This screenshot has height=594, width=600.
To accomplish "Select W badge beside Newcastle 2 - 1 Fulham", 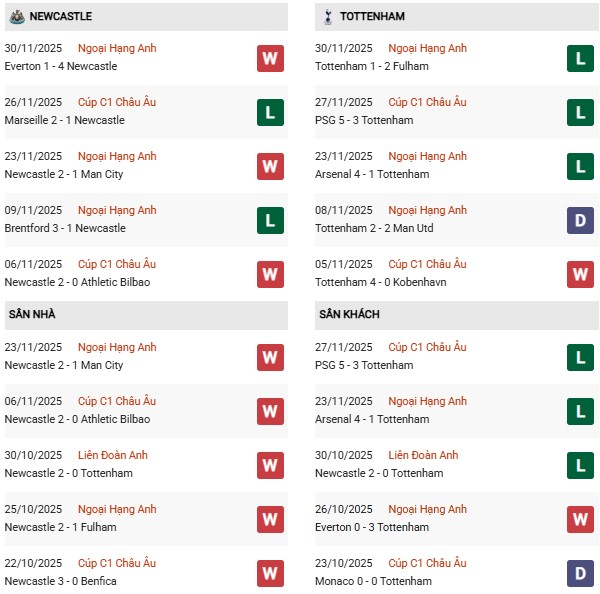I will (x=270, y=519).
